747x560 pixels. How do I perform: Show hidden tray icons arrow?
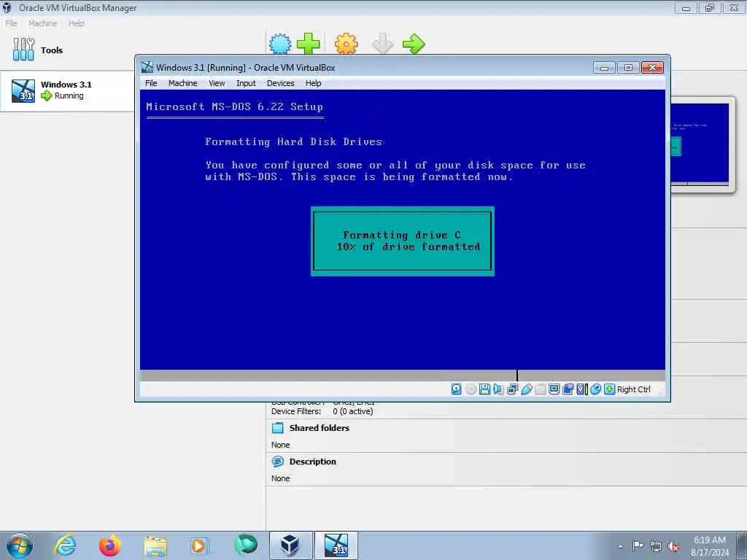pyautogui.click(x=620, y=546)
